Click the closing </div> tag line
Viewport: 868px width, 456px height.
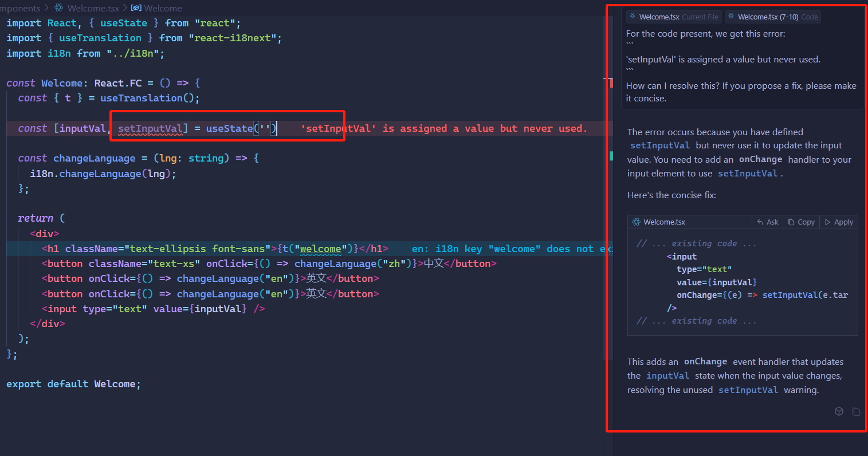pos(48,324)
